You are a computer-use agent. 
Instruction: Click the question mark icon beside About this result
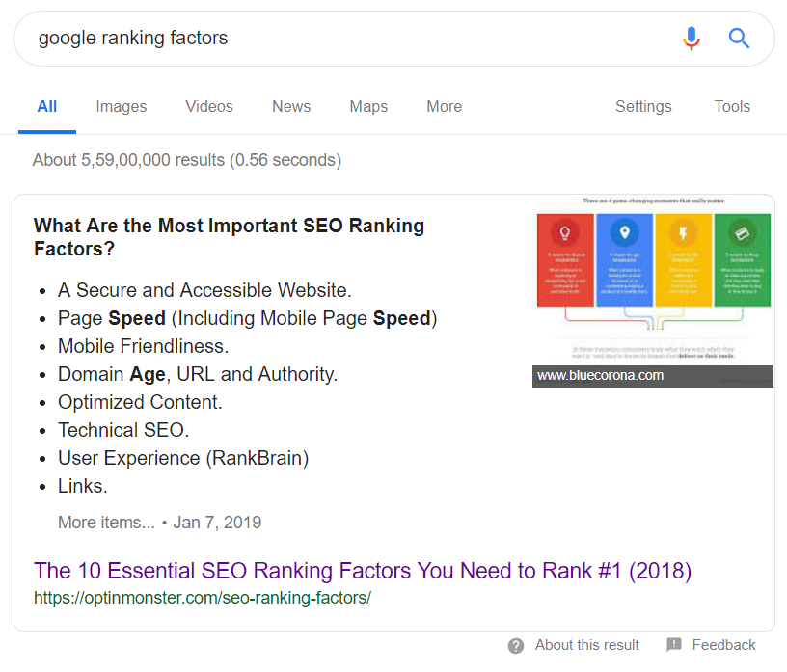[517, 646]
